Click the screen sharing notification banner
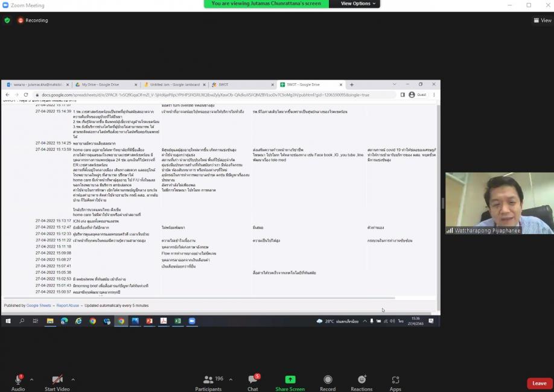This screenshot has width=554, height=392. tap(266, 4)
